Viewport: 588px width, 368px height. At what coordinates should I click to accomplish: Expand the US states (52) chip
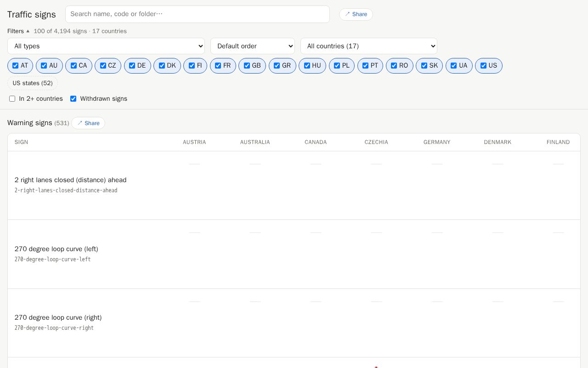(x=33, y=83)
